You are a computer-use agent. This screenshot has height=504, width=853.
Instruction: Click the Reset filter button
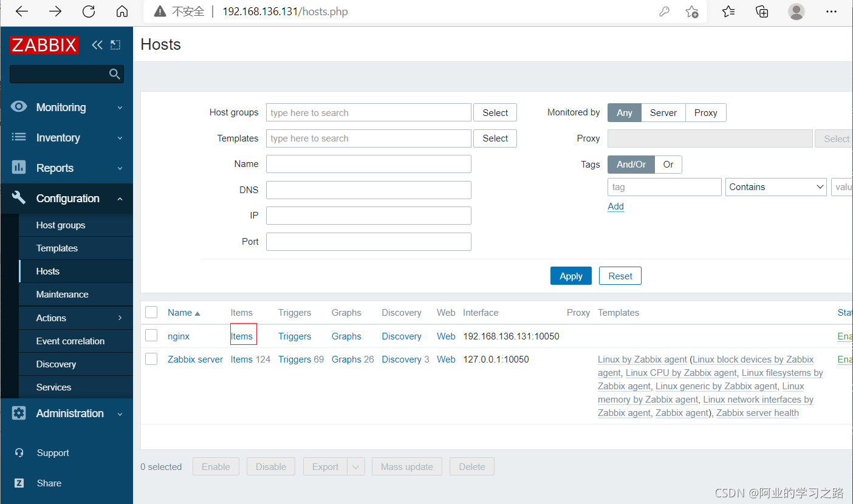coord(620,276)
